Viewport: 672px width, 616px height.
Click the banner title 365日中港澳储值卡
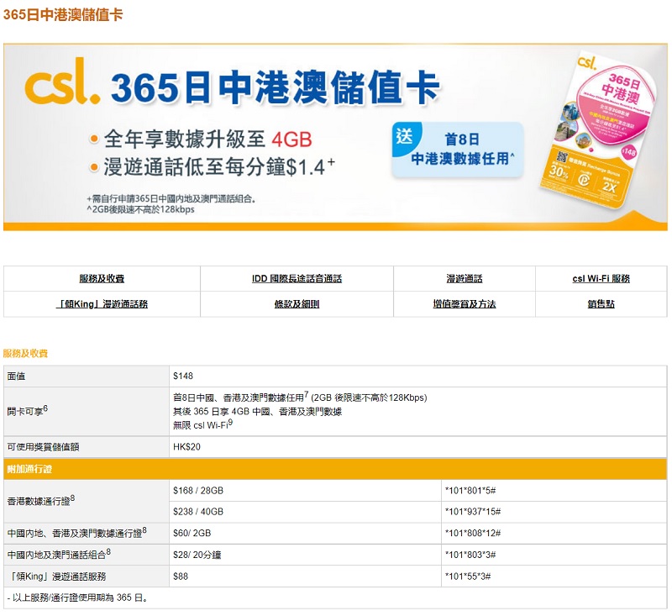tap(276, 87)
